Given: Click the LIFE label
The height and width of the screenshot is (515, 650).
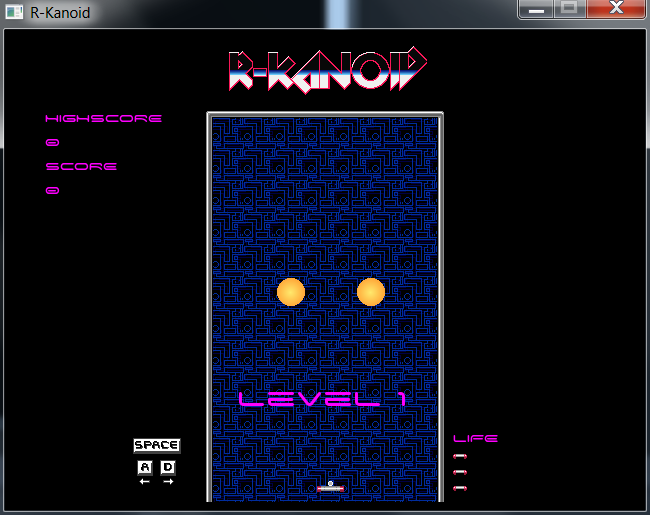Looking at the screenshot, I should pyautogui.click(x=475, y=438).
